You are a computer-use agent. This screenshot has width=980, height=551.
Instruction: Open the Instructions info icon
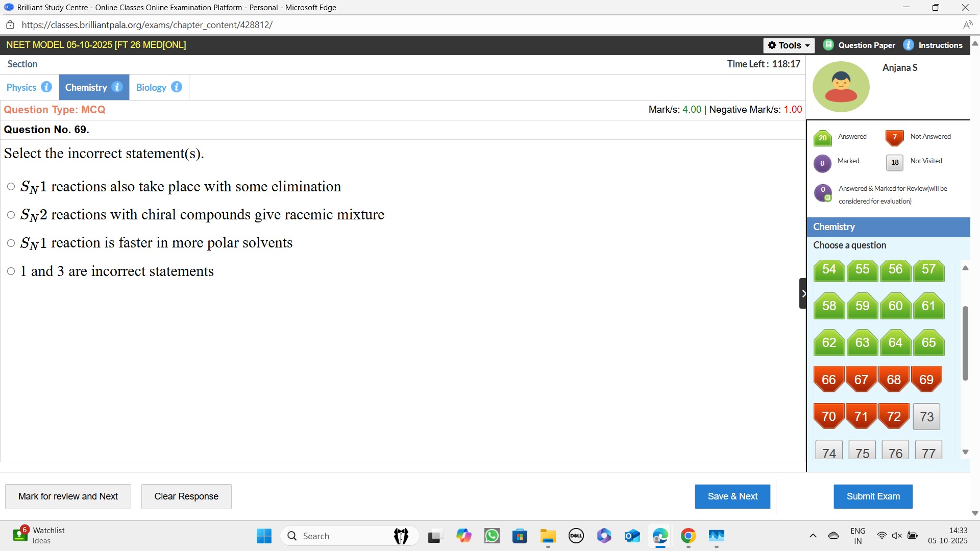point(909,45)
